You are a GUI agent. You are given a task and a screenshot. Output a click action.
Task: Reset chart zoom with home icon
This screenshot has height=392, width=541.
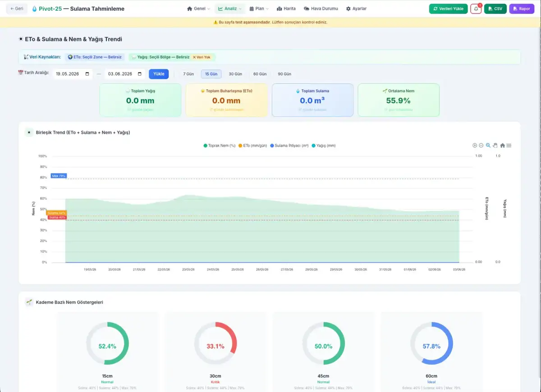(502, 146)
